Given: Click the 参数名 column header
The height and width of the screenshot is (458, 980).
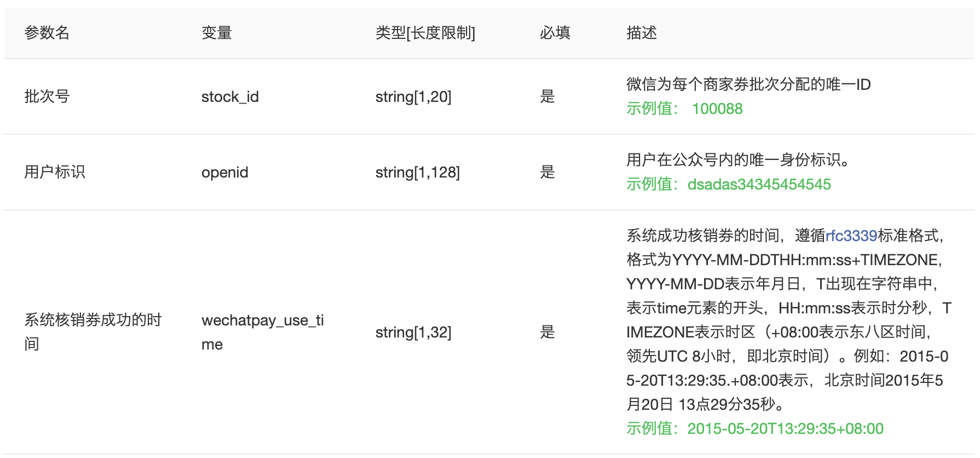Looking at the screenshot, I should (47, 33).
